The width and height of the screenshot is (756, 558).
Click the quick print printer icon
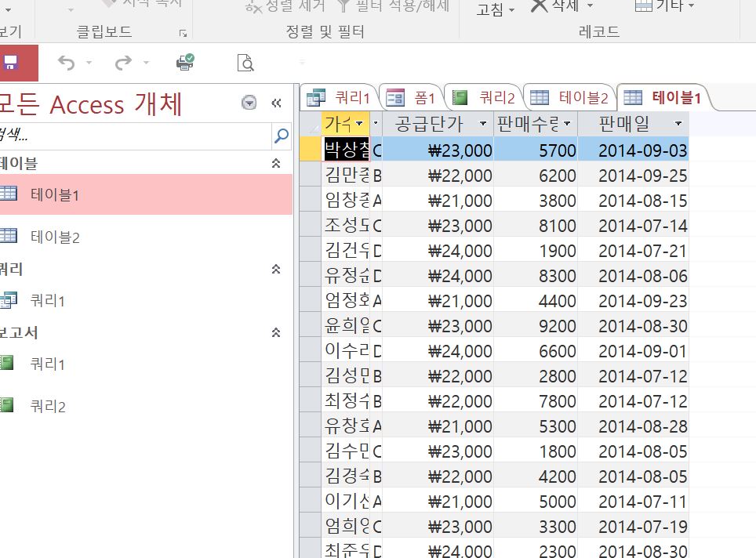coord(185,63)
